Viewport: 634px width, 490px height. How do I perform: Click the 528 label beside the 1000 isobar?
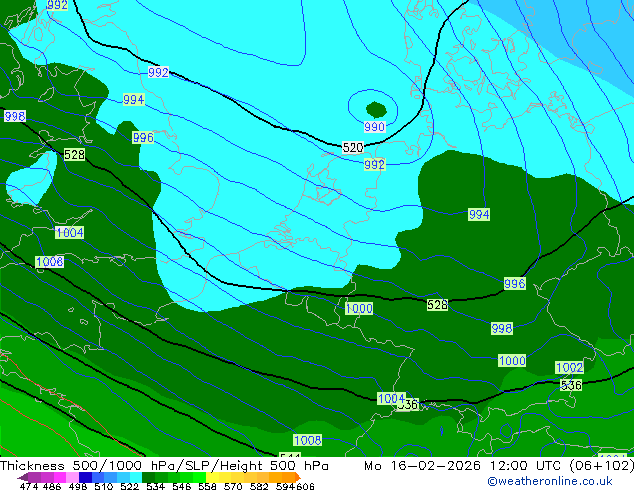pos(437,304)
